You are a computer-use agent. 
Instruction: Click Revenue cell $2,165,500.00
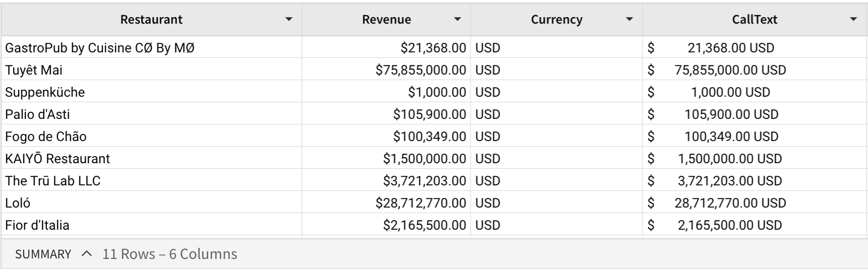click(387, 225)
